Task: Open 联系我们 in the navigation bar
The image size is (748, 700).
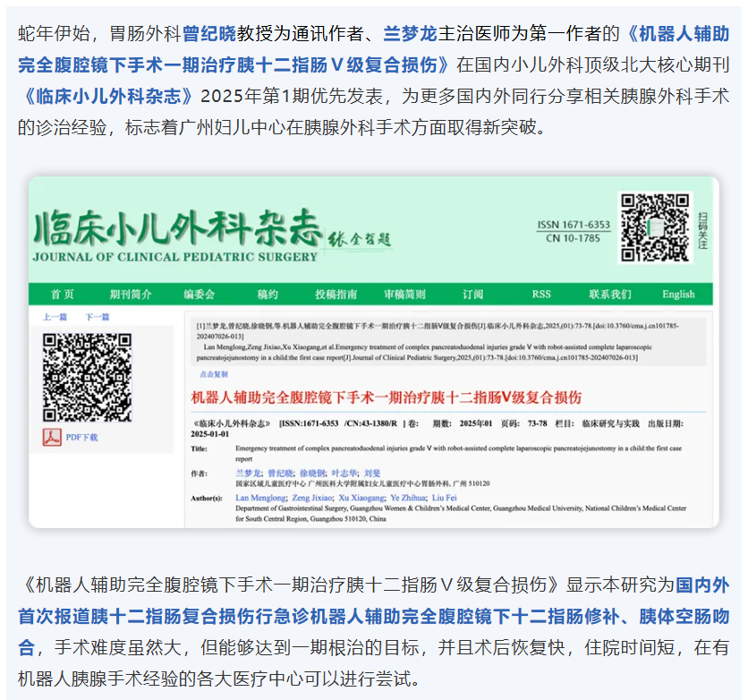Action: click(609, 295)
